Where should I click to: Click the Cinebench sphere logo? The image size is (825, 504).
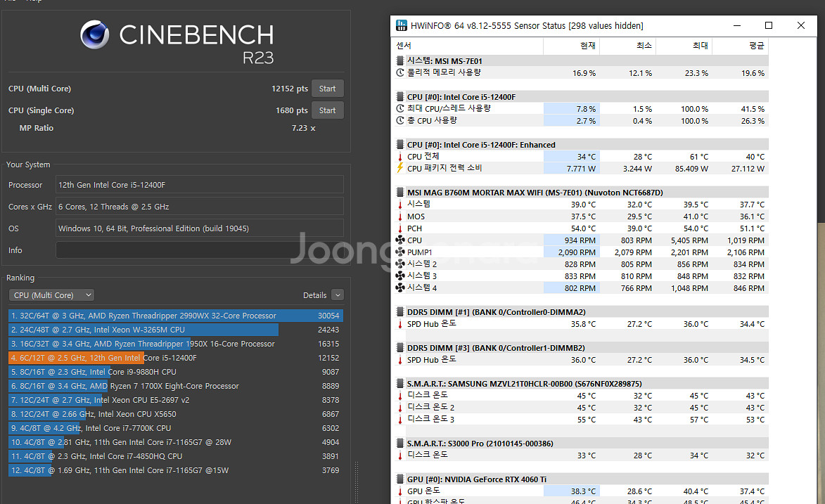95,34
